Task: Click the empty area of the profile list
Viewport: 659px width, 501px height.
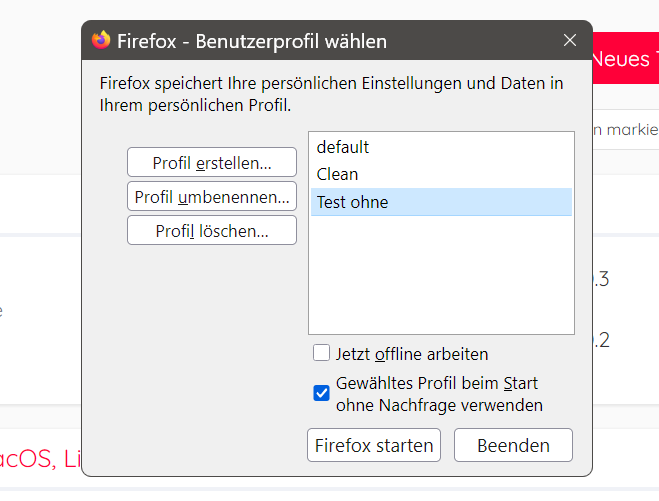Action: 440,280
